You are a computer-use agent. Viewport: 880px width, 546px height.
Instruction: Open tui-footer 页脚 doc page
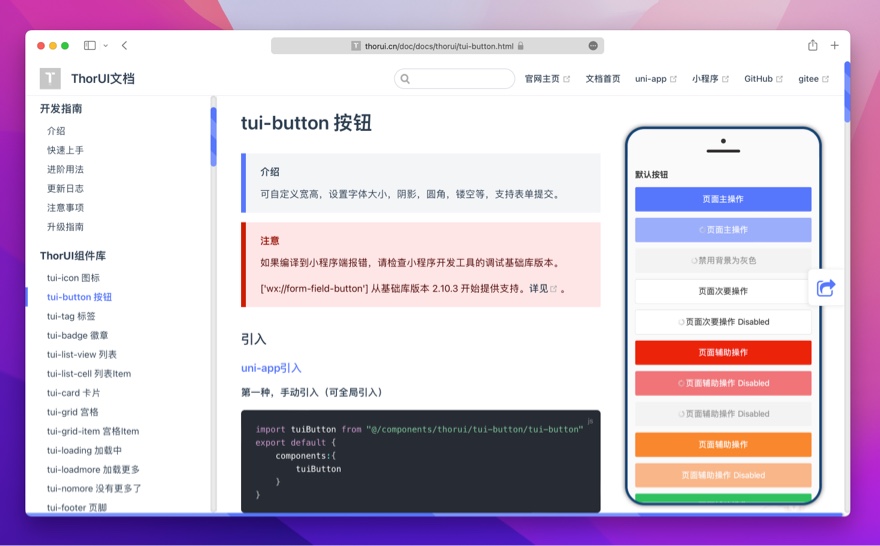[x=77, y=508]
